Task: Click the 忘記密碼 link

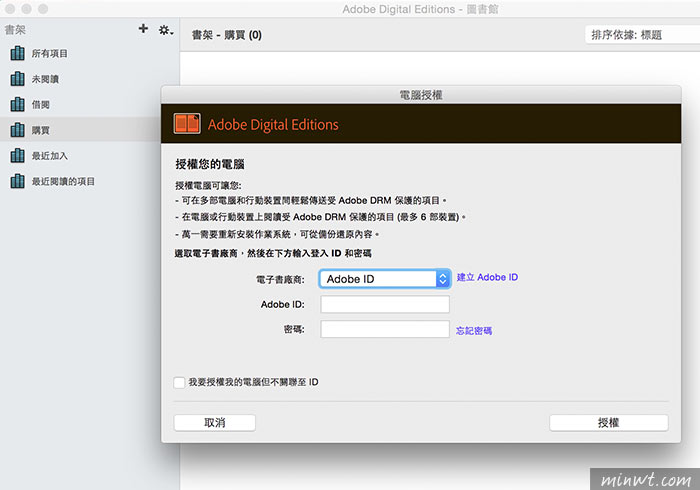Action: pos(474,331)
